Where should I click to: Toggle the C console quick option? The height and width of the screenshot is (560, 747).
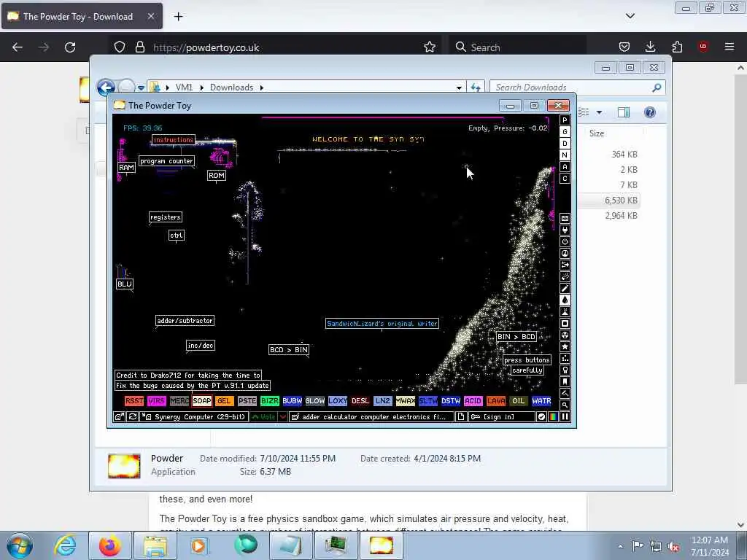coord(565,179)
